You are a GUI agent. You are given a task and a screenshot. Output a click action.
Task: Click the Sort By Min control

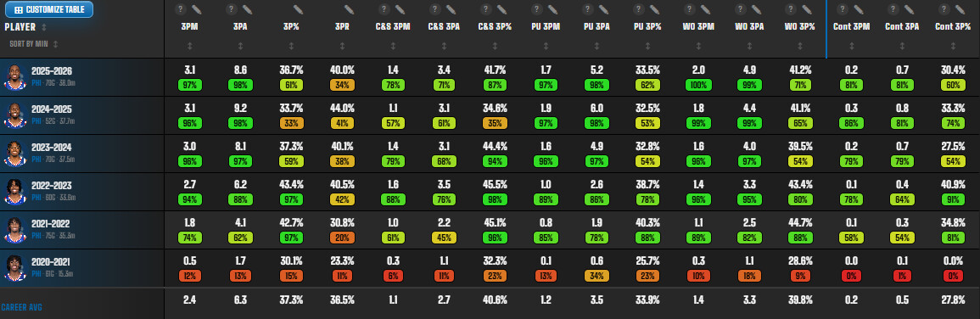34,44
